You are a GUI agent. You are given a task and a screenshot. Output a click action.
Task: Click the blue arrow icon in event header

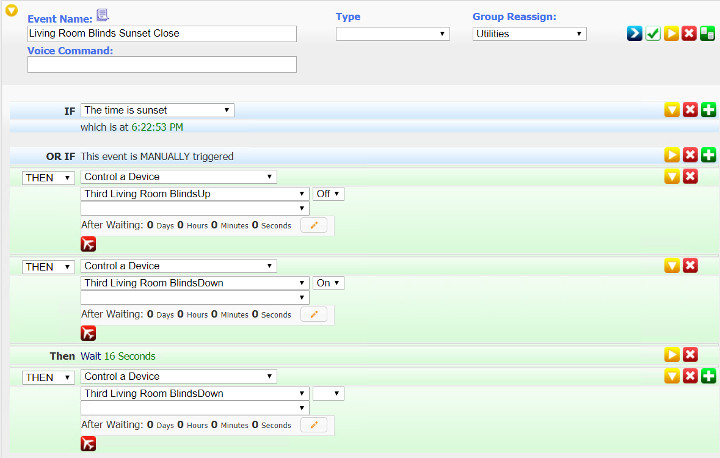[x=634, y=33]
